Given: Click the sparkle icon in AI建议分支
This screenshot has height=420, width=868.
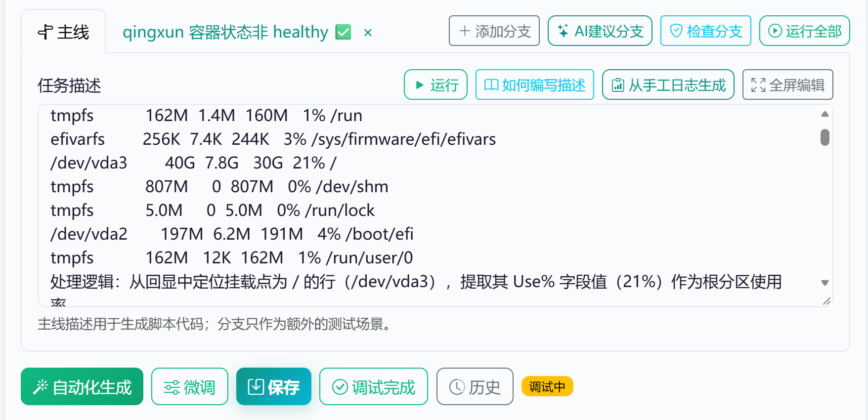Looking at the screenshot, I should point(563,31).
